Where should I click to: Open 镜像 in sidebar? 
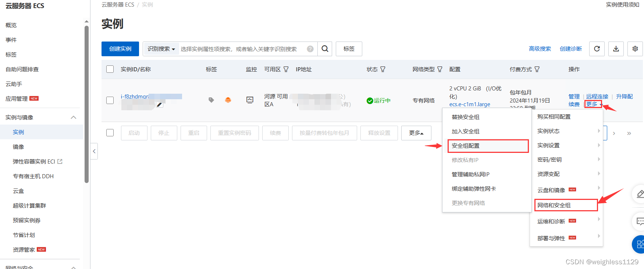[x=18, y=147]
